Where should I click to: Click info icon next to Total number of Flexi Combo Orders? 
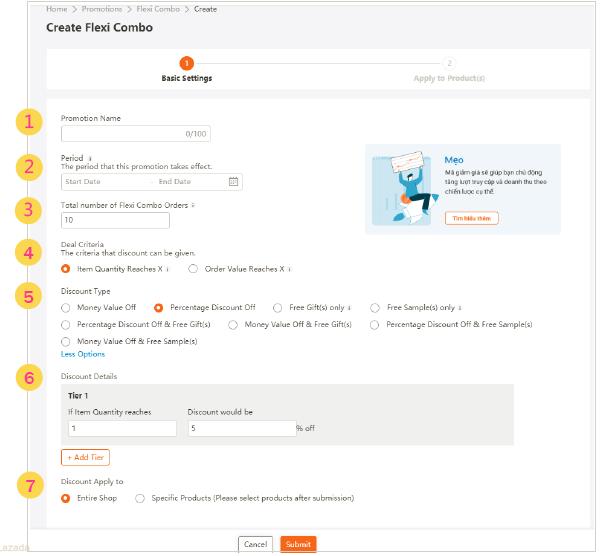[x=193, y=205]
